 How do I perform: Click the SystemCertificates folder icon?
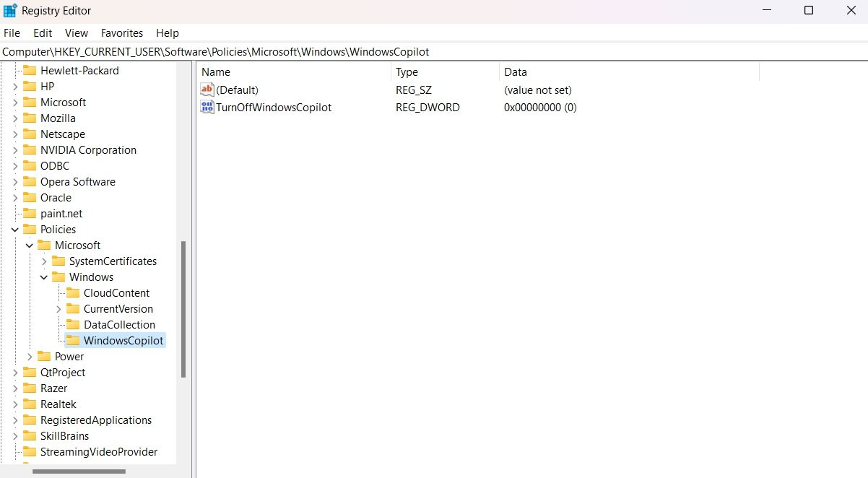pos(58,261)
